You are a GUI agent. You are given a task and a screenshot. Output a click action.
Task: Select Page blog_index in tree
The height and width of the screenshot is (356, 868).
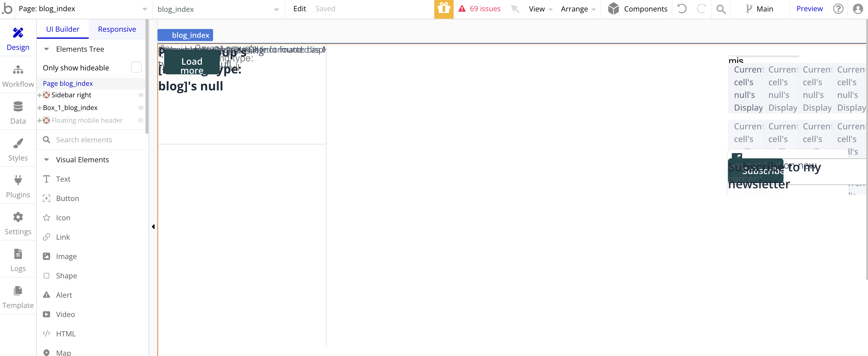68,83
